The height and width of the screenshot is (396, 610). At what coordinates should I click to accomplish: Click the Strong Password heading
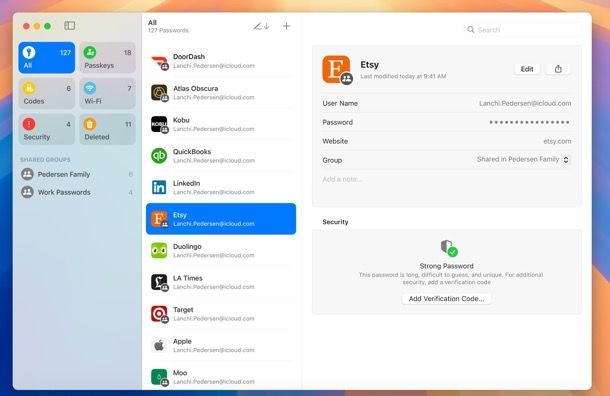tap(446, 266)
